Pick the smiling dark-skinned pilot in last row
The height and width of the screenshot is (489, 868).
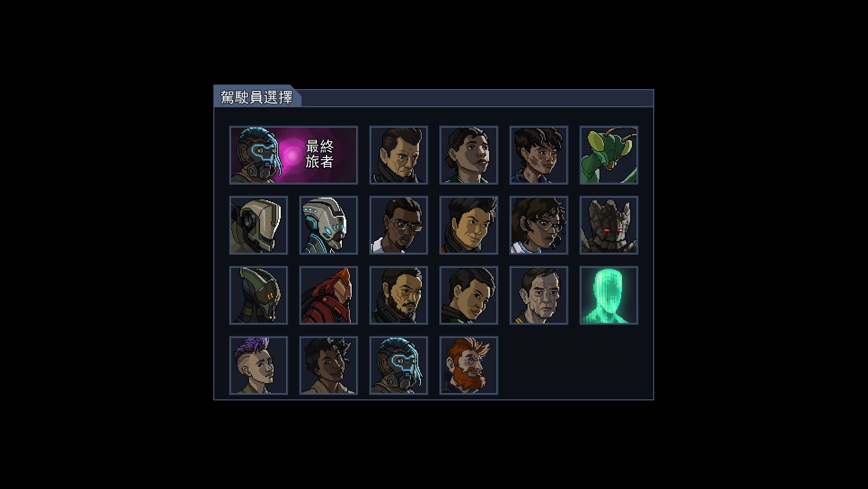pyautogui.click(x=329, y=366)
